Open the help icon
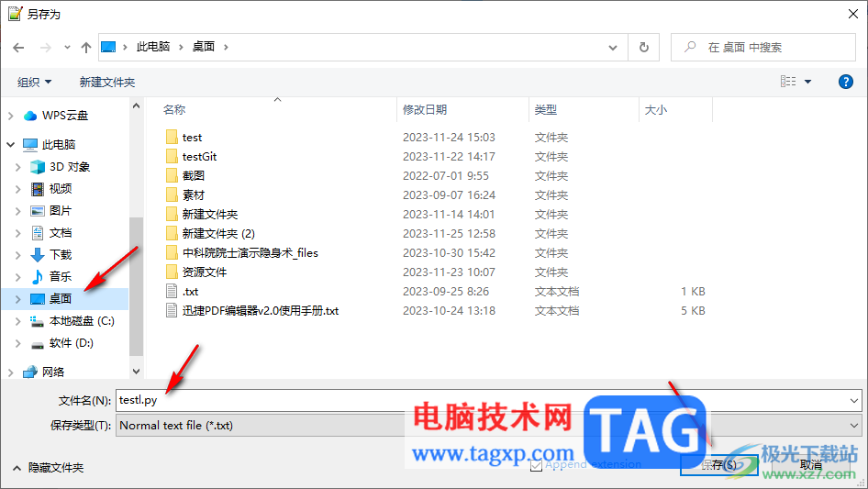Screen dimensions: 868x489 [845, 82]
